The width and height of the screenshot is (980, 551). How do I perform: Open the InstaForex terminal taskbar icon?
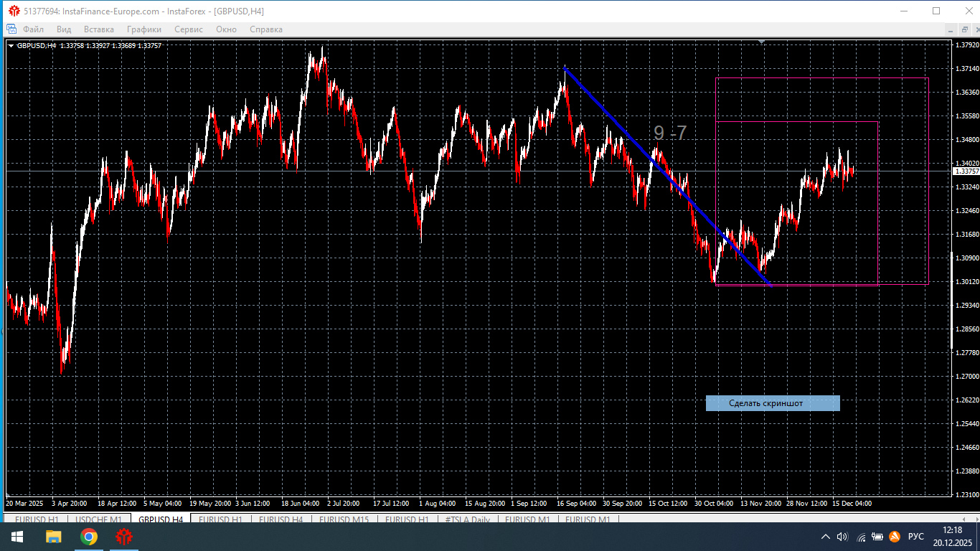tap(125, 537)
